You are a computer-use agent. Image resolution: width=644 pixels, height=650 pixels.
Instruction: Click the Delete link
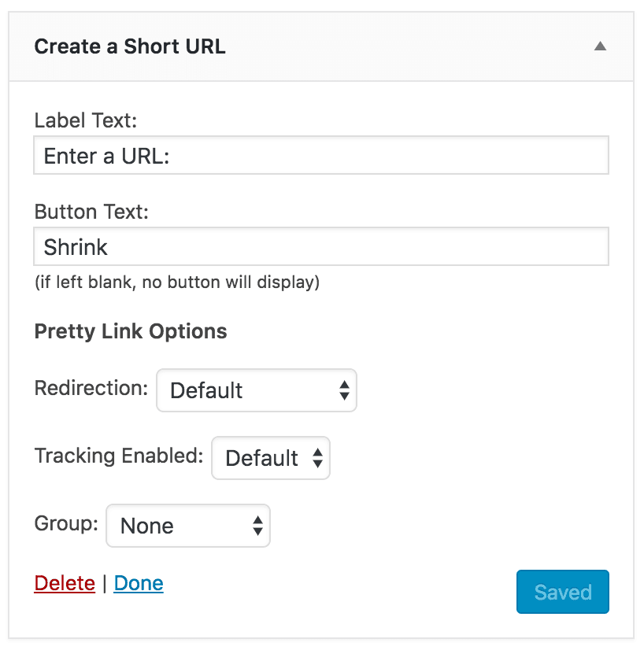point(64,583)
